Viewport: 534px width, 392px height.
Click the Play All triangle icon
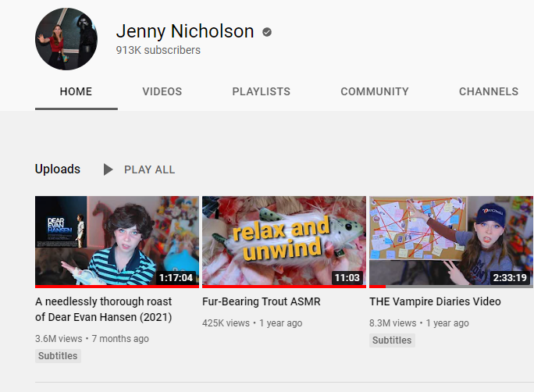pos(108,169)
